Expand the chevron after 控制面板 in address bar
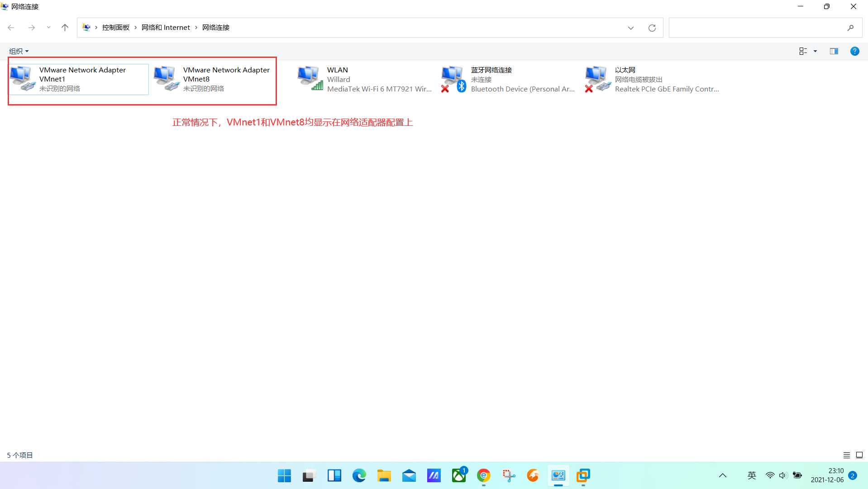 [x=135, y=28]
